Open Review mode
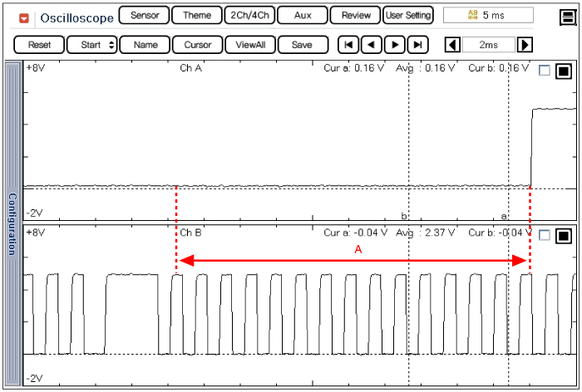 coord(356,15)
